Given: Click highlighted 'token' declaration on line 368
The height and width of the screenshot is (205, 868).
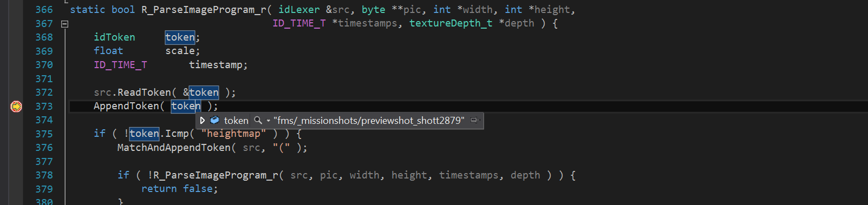Looking at the screenshot, I should (x=180, y=37).
